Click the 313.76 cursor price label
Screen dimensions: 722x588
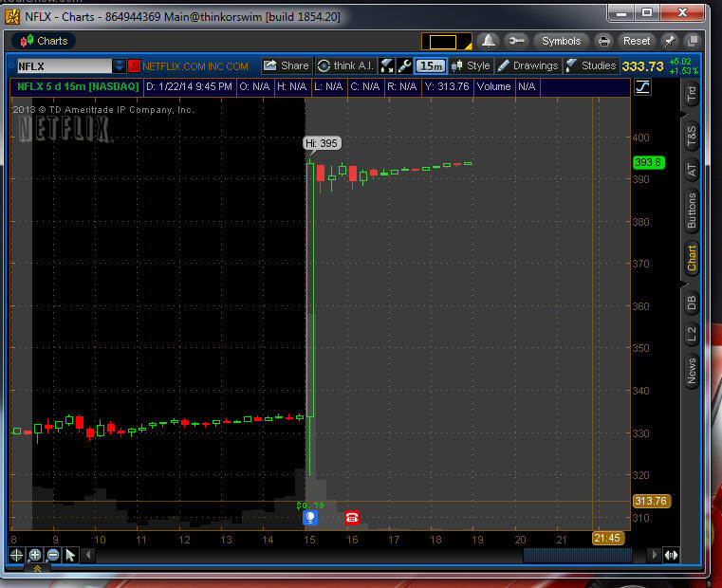(x=652, y=501)
